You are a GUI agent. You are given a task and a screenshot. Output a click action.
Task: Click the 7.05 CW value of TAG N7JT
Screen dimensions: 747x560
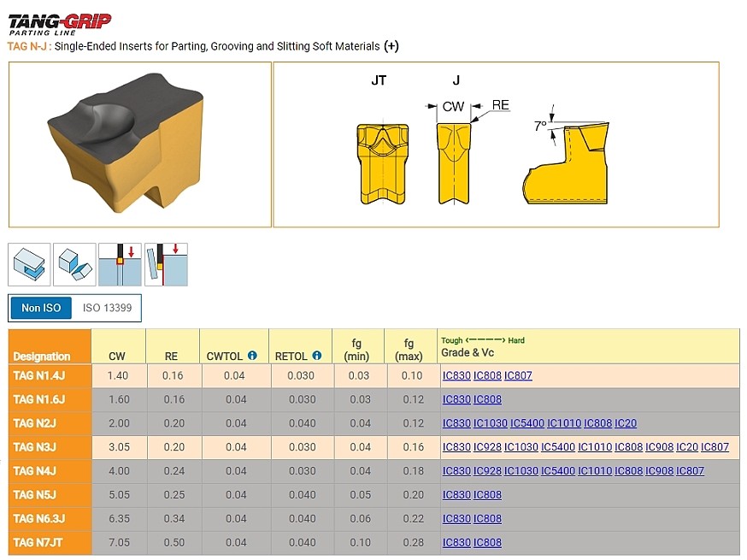tap(119, 542)
